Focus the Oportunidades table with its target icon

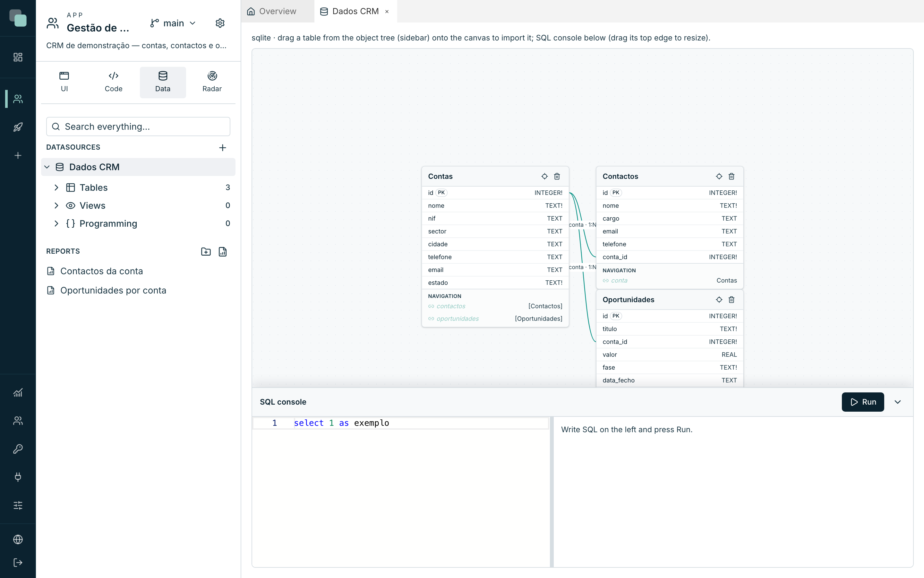coord(719,300)
